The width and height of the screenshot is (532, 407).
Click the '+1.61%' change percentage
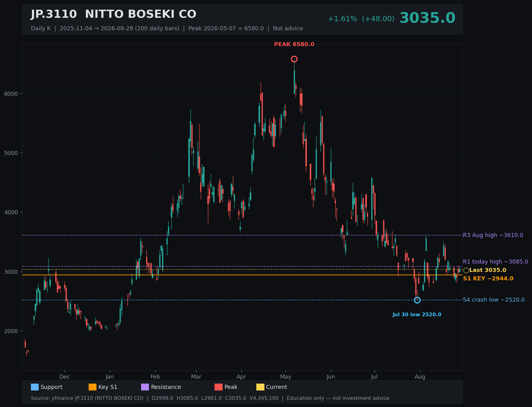tap(342, 19)
